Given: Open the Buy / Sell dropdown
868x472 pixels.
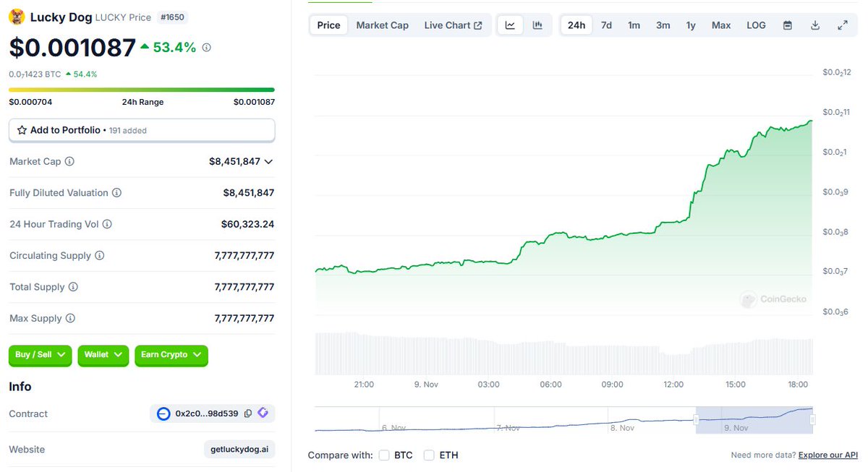Looking at the screenshot, I should pyautogui.click(x=40, y=355).
